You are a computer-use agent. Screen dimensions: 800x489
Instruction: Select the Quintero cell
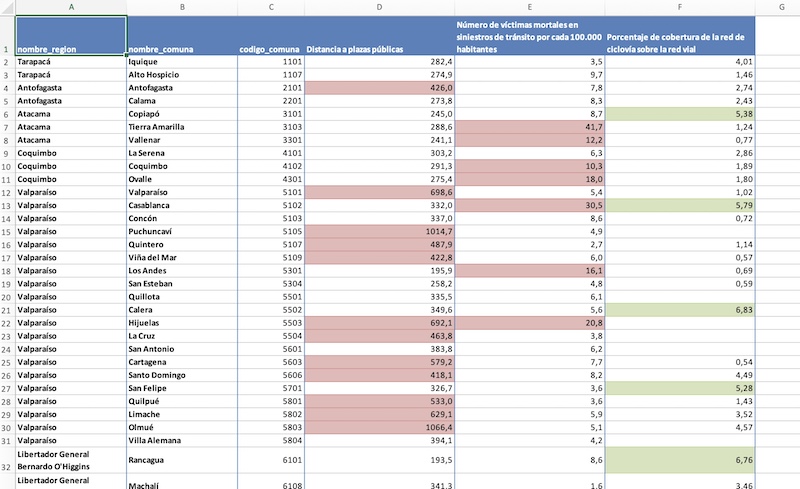pyautogui.click(x=182, y=244)
